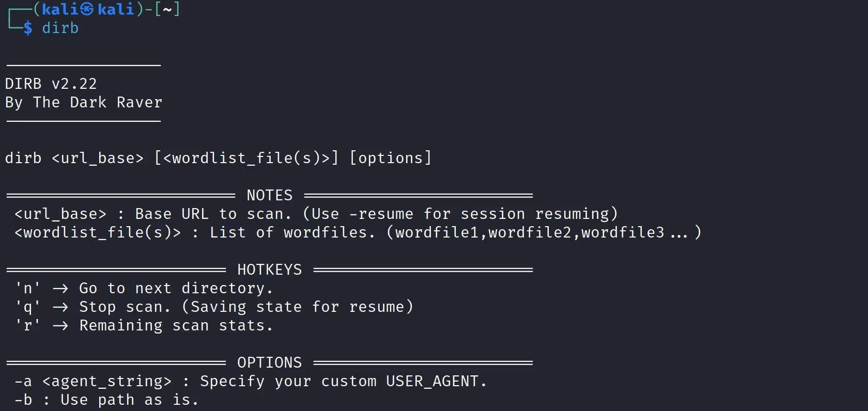The width and height of the screenshot is (868, 411).
Task: Click the -a <agent_string> option
Action: click(93, 381)
